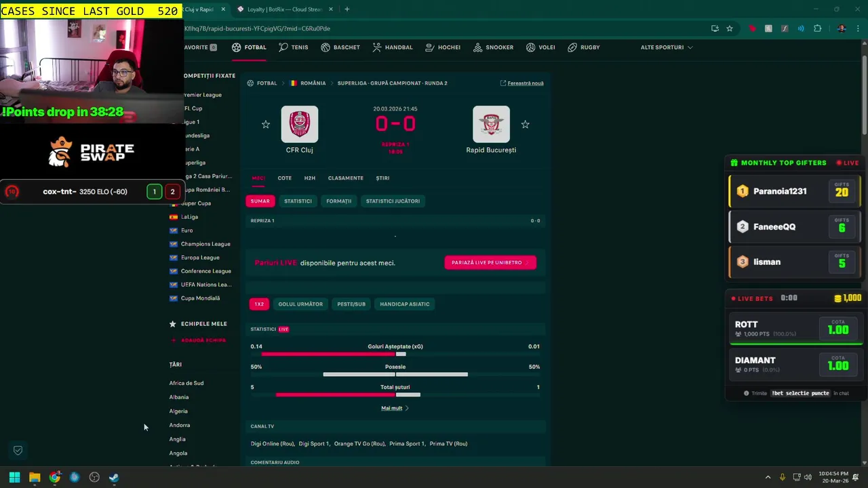This screenshot has width=868, height=488.
Task: Click the shield icon at bottom left
Action: tap(18, 450)
